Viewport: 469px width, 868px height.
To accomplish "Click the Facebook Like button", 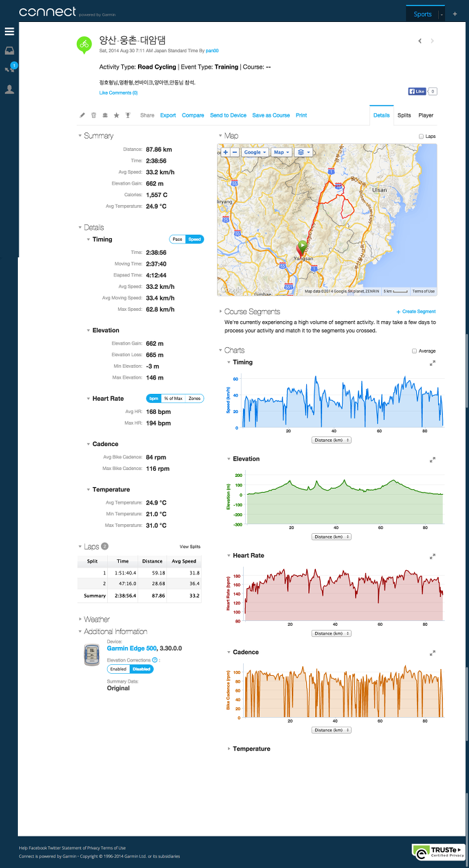I will pos(417,91).
